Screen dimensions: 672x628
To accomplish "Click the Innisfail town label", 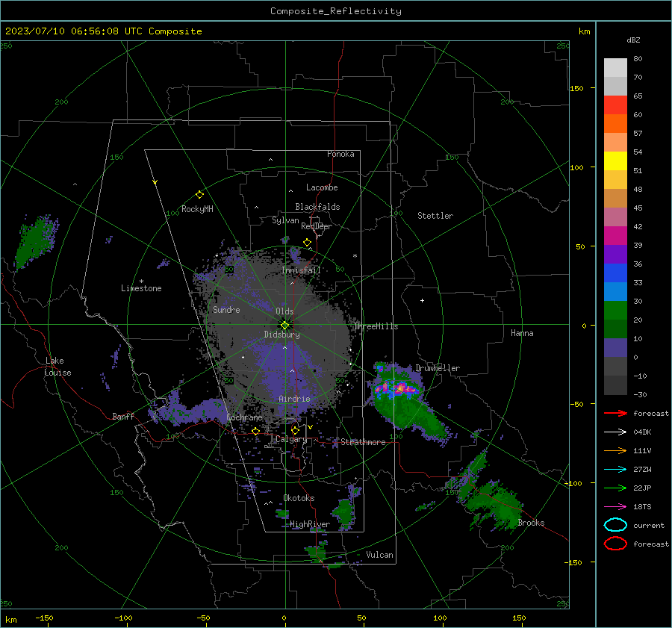I will (x=302, y=270).
